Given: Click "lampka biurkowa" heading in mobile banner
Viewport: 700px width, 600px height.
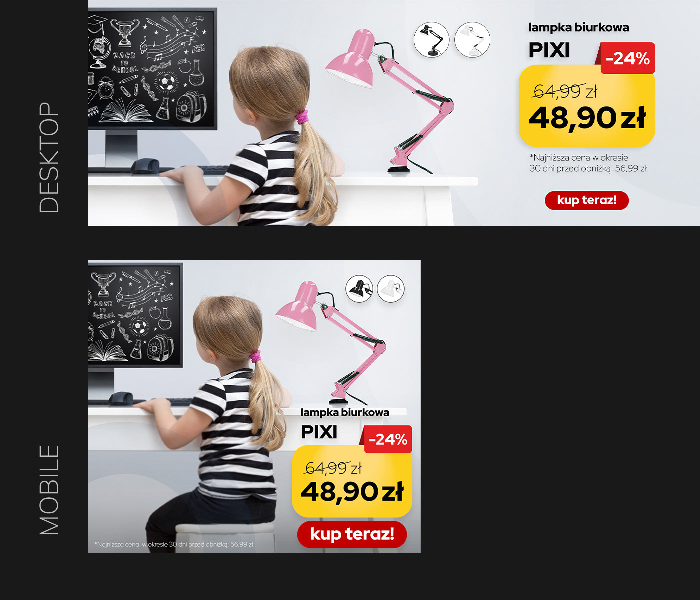Looking at the screenshot, I should pos(345,412).
